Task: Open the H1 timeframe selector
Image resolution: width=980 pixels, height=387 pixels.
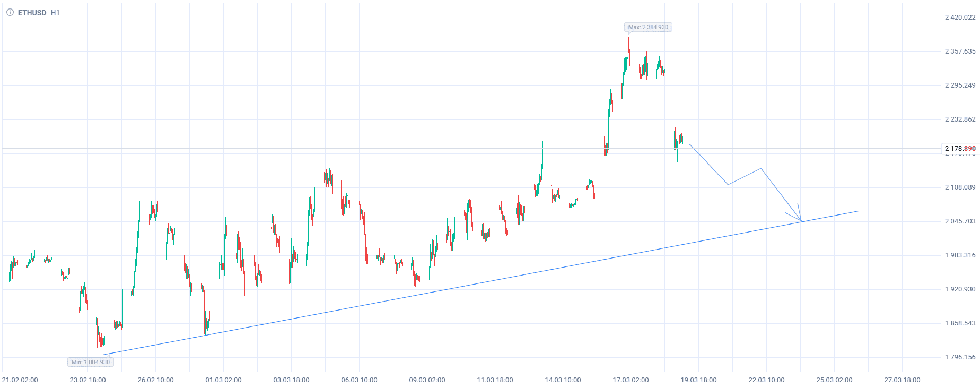Action: 55,13
